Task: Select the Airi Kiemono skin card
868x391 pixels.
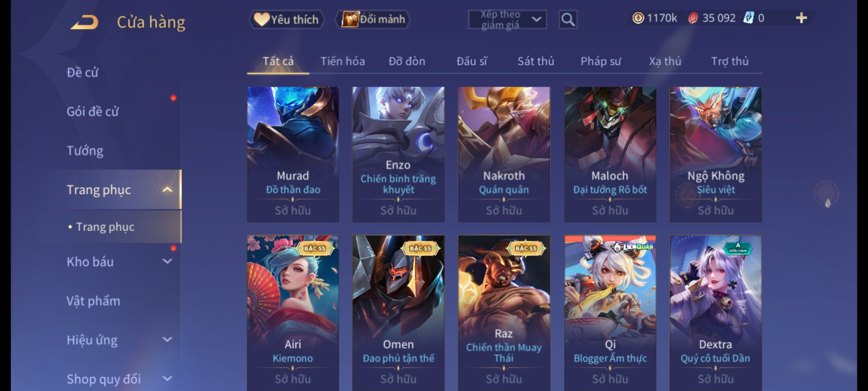Action: click(x=293, y=313)
